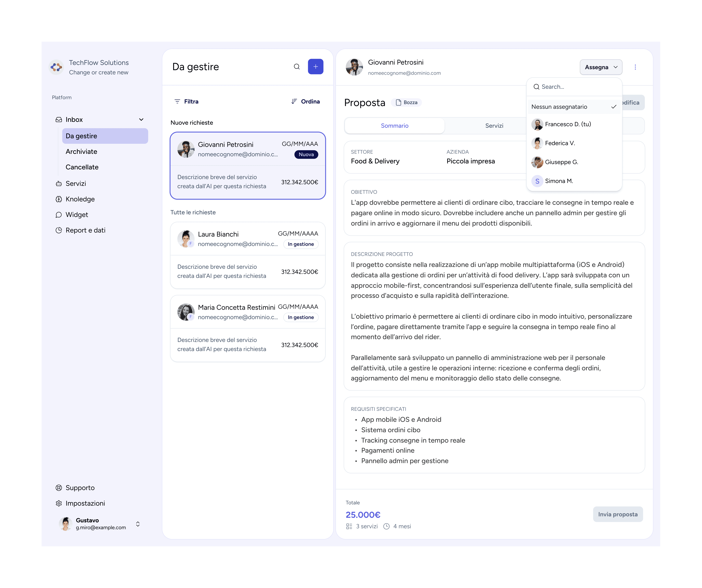The height and width of the screenshot is (588, 702).
Task: Collapse the Inbox menu chevron
Action: (141, 120)
